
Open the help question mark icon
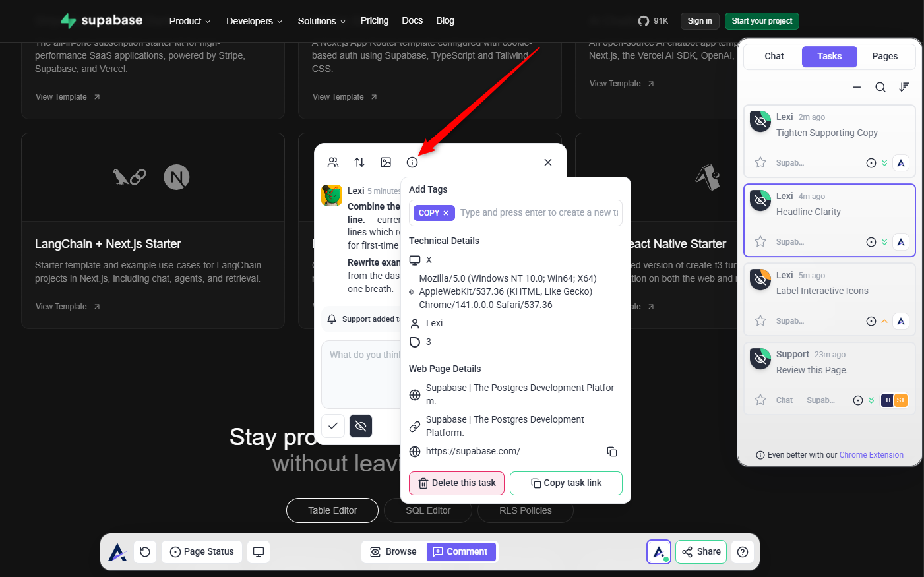coord(743,552)
